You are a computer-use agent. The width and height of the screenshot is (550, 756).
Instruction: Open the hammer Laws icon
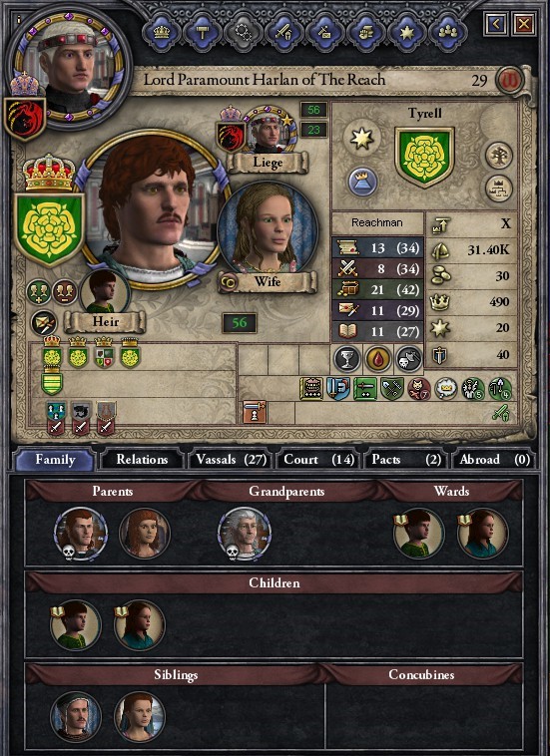pyautogui.click(x=202, y=33)
